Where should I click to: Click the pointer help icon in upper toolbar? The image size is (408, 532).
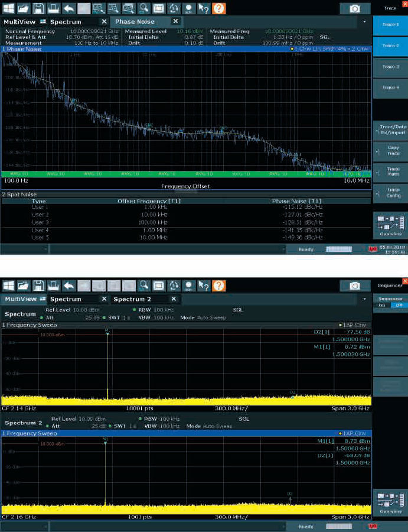click(204, 8)
